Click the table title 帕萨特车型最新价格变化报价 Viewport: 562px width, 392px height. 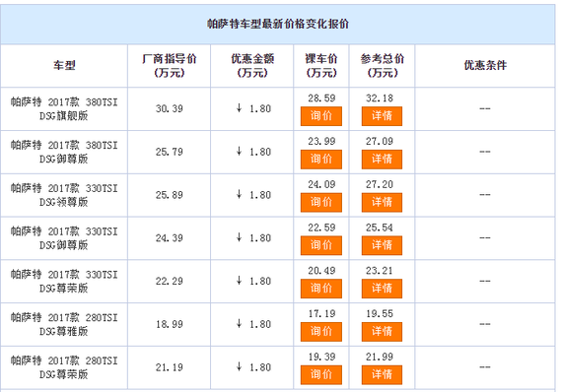tap(278, 24)
